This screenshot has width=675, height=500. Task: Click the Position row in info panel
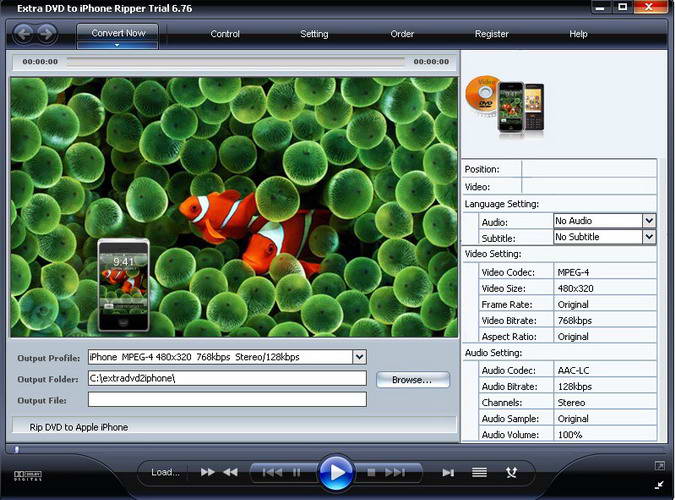(x=559, y=169)
